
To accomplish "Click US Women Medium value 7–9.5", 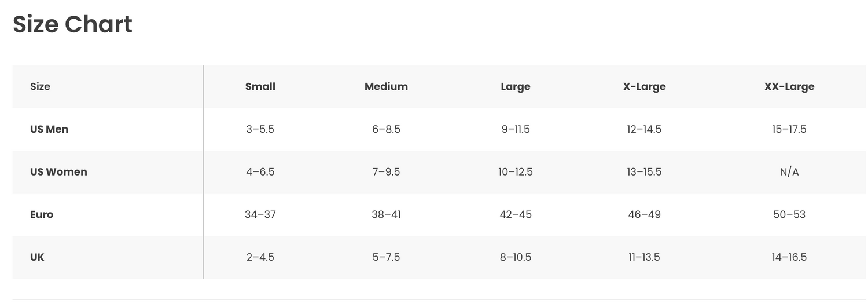I will [386, 172].
